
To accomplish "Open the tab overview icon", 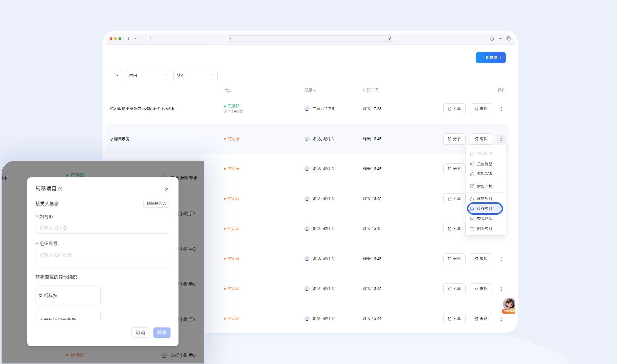I will pyautogui.click(x=508, y=39).
